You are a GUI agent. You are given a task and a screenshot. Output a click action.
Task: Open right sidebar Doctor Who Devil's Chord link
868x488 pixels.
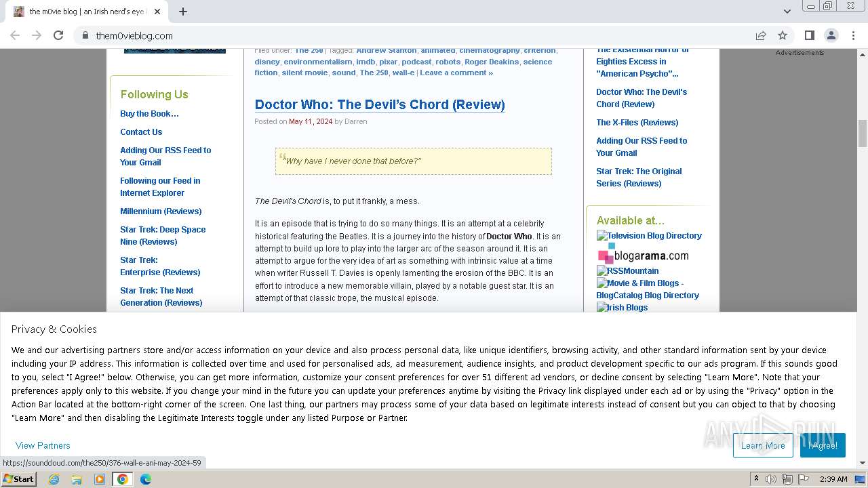coord(642,98)
